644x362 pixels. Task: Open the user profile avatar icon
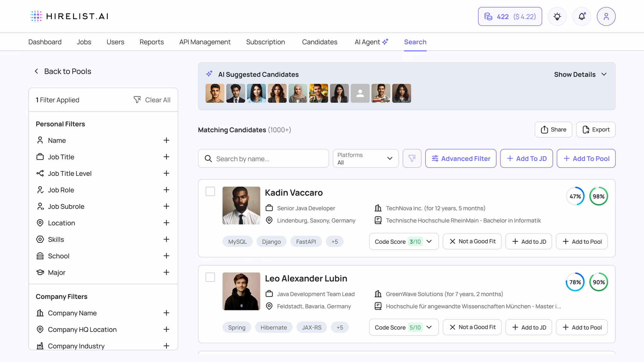[x=606, y=16]
